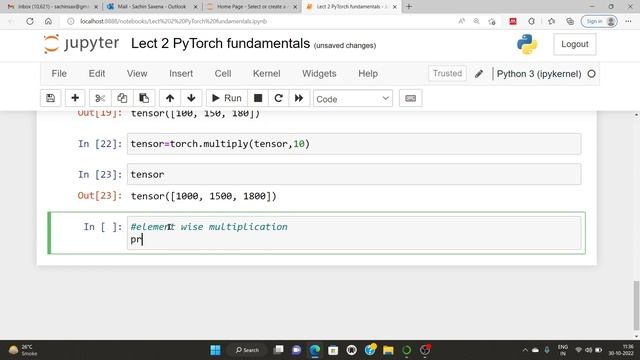This screenshot has height=360, width=640.
Task: Open browser zoom magnifier icon
Action: (476, 21)
